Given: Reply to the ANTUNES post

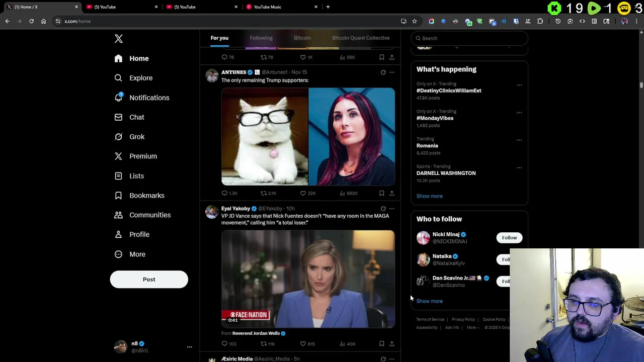Looking at the screenshot, I should point(229,193).
